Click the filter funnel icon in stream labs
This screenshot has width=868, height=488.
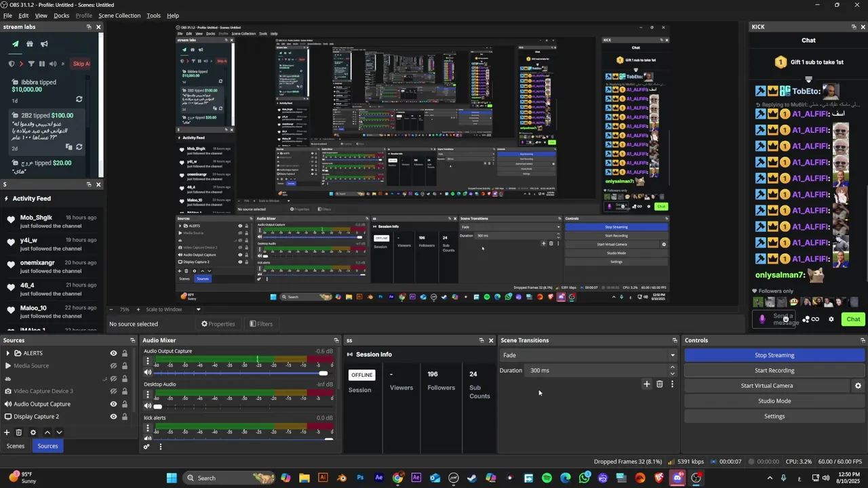coord(31,64)
